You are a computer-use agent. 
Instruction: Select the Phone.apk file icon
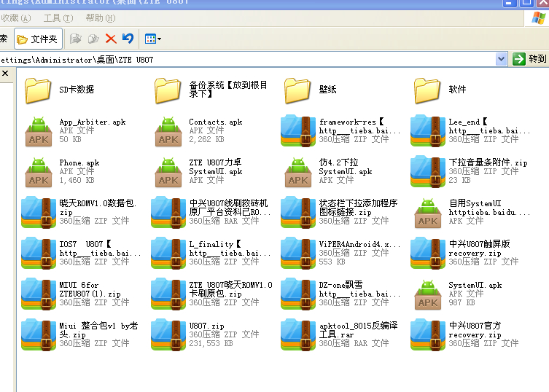pos(39,172)
